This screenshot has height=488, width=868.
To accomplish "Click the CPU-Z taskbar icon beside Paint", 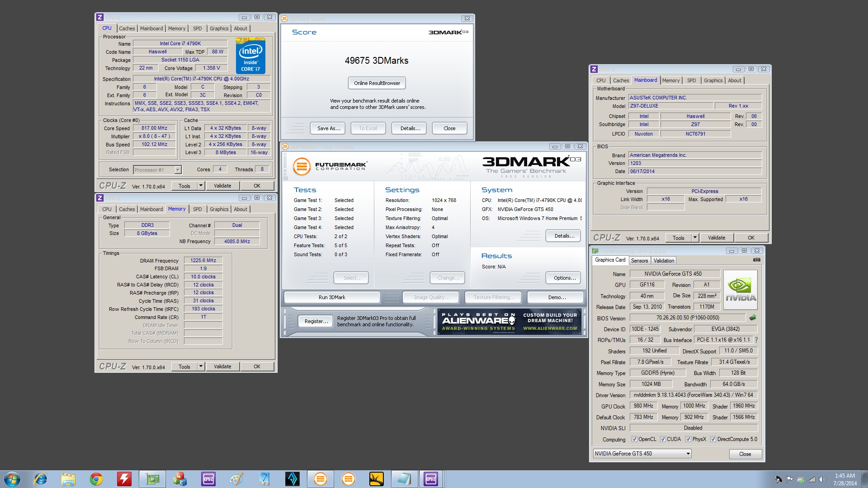I will pos(208,479).
